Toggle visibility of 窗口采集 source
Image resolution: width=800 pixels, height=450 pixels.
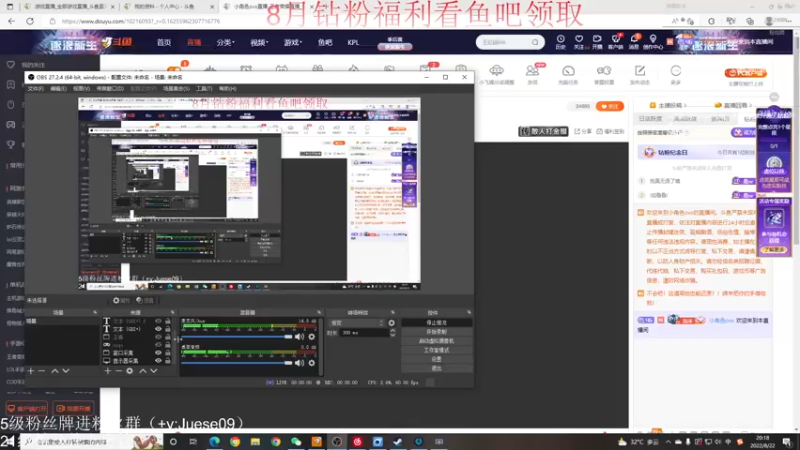pyautogui.click(x=158, y=353)
